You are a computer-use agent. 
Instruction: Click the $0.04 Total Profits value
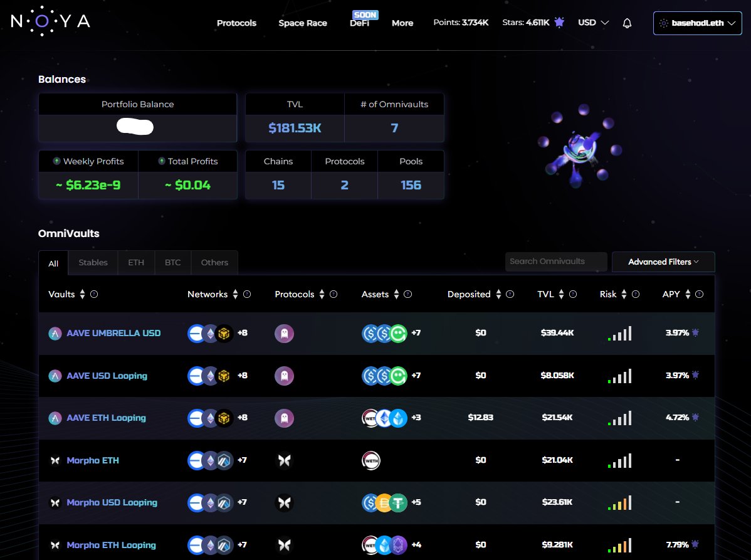[188, 186]
